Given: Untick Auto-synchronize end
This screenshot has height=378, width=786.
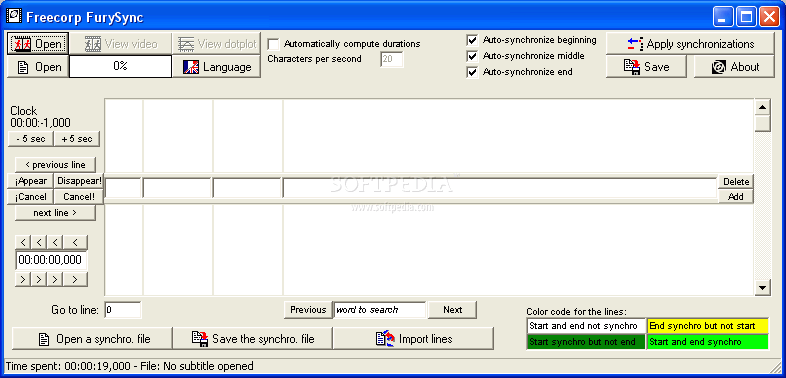Looking at the screenshot, I should click(x=472, y=72).
